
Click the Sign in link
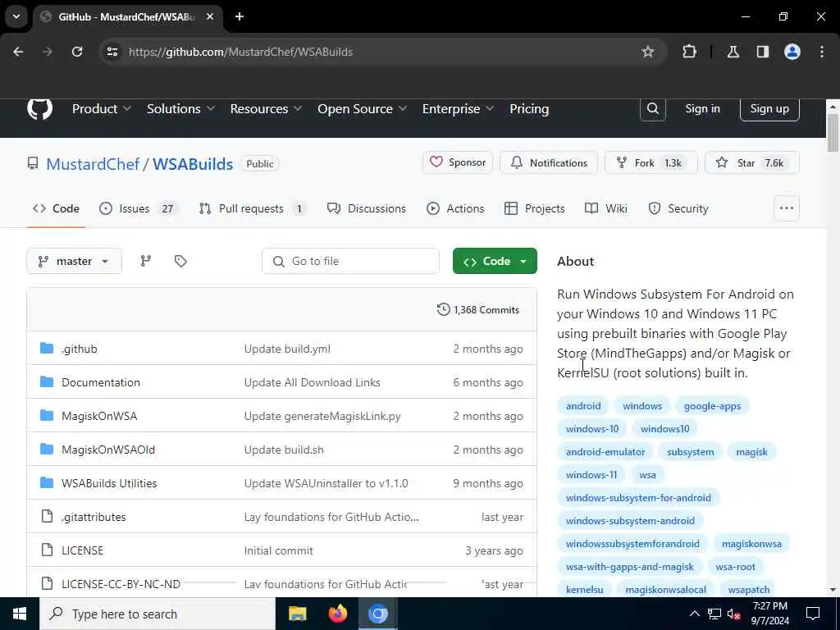pyautogui.click(x=702, y=109)
